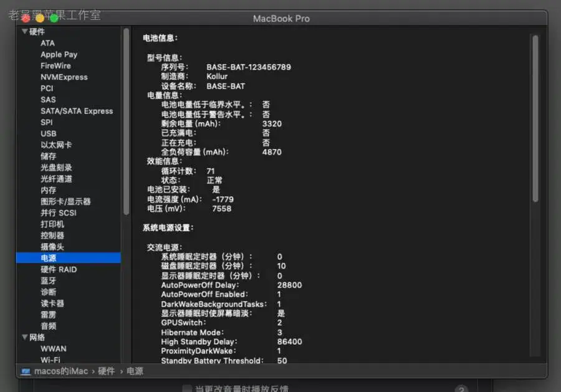Select SPI sidebar entry
The image size is (561, 392).
click(x=47, y=122)
